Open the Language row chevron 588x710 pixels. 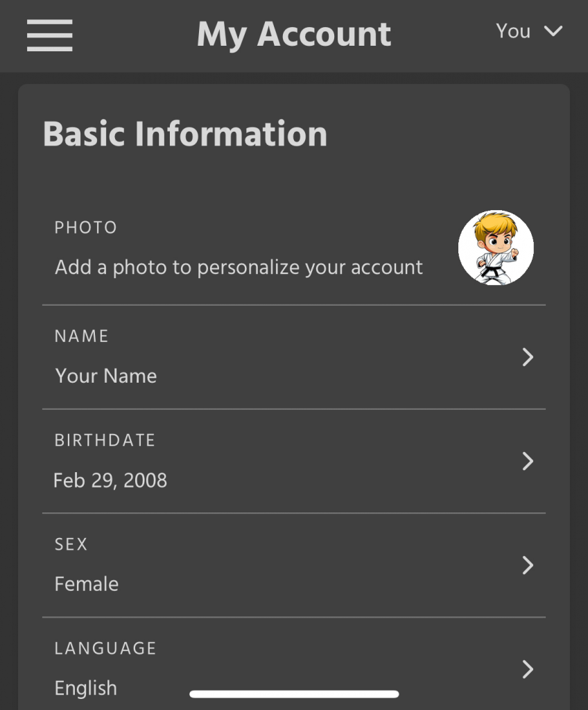pos(528,669)
